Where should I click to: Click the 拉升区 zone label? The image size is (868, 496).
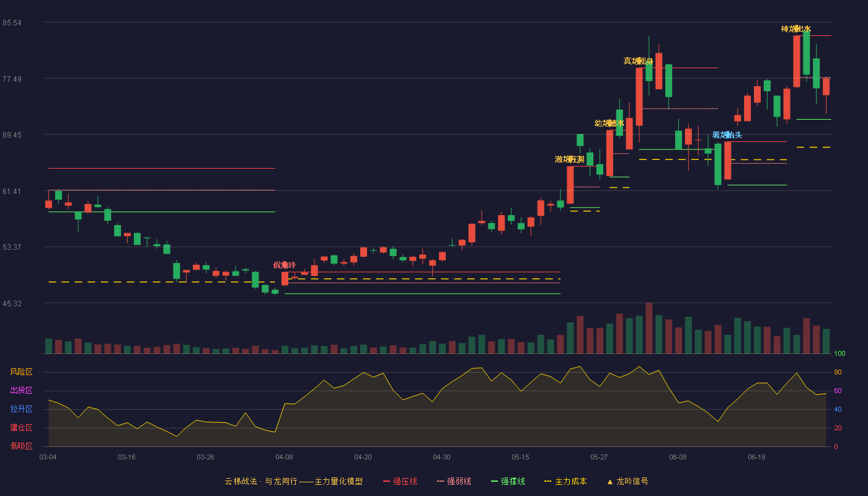[x=21, y=409]
